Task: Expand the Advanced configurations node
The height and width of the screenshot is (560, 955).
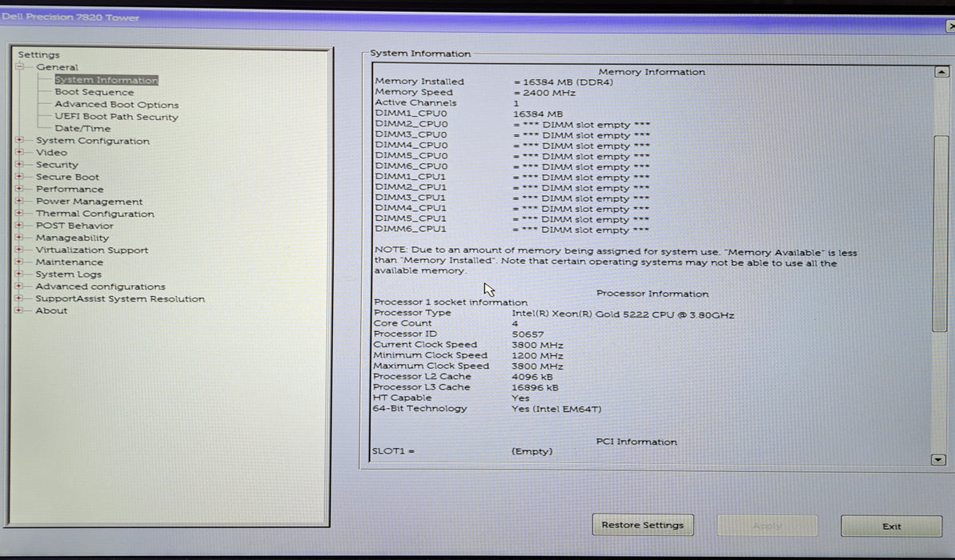Action: coord(19,286)
